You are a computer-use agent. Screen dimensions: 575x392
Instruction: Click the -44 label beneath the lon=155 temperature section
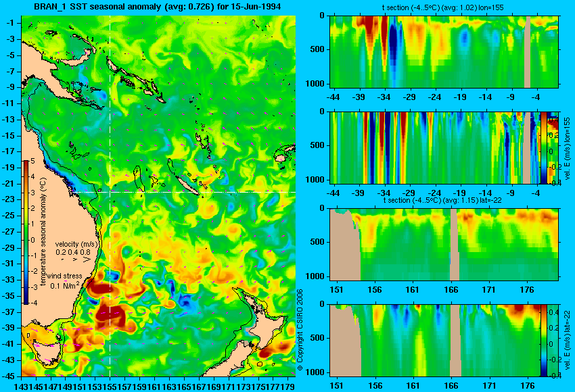tap(333, 97)
